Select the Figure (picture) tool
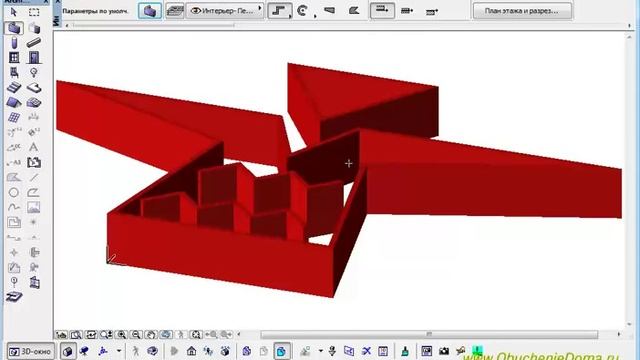Screen dimensions: 640x360 click(x=34, y=207)
